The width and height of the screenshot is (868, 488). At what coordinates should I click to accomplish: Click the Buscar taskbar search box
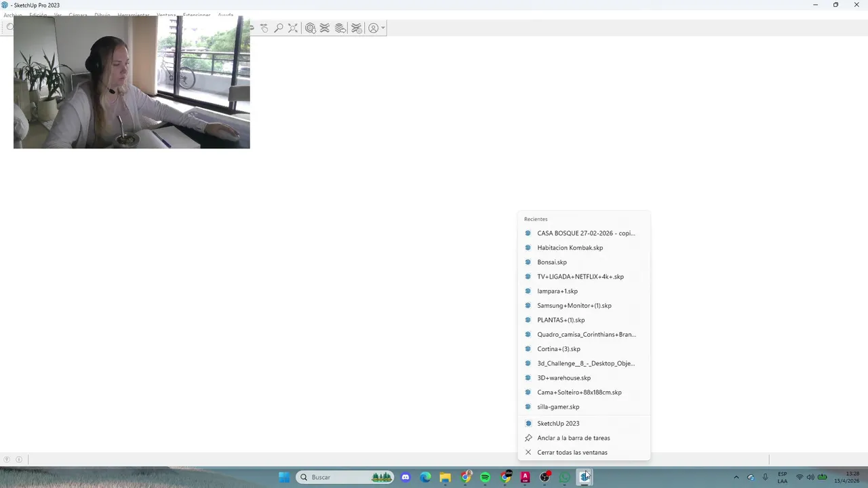pos(346,477)
